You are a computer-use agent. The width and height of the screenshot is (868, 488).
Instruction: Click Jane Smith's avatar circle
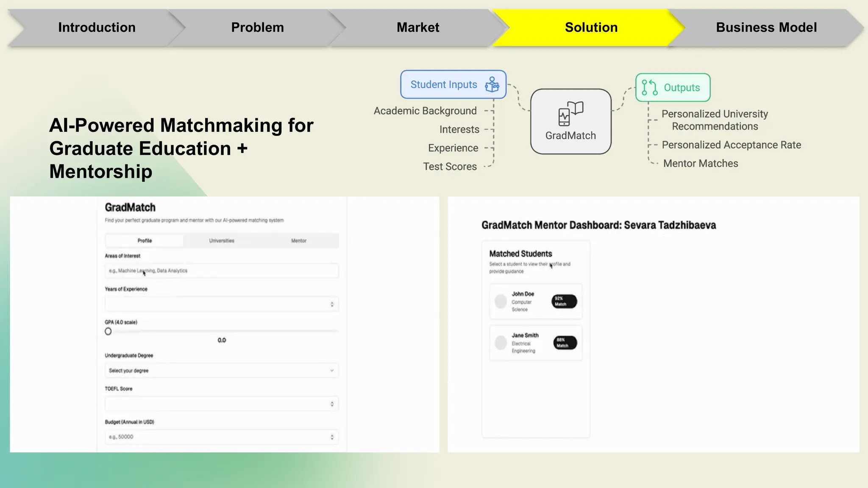(501, 343)
